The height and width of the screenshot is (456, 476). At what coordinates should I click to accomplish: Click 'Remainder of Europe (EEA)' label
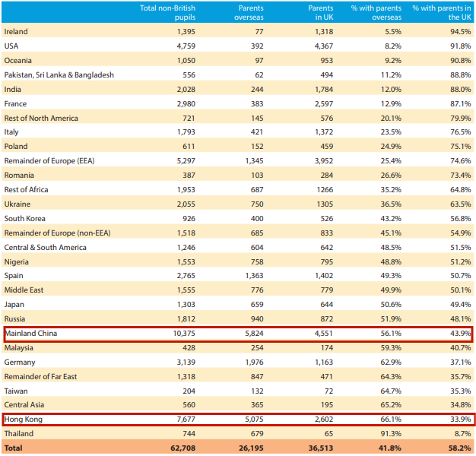[x=49, y=161]
